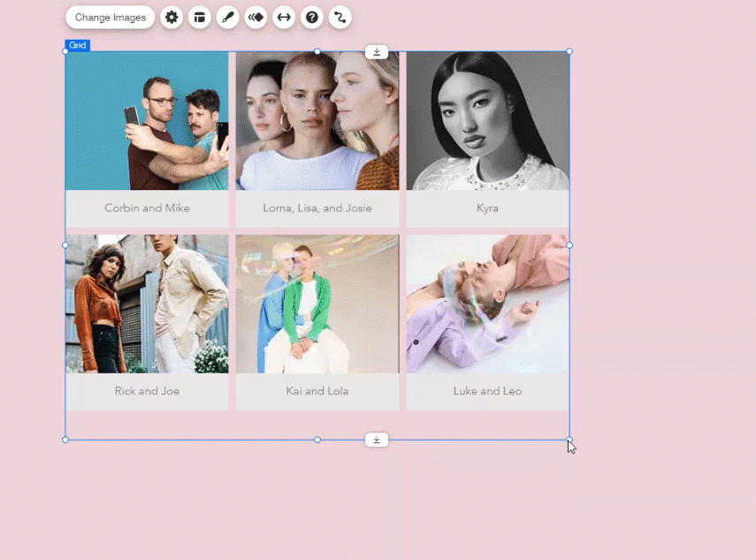Click the Luke and Leo caption

(487, 391)
